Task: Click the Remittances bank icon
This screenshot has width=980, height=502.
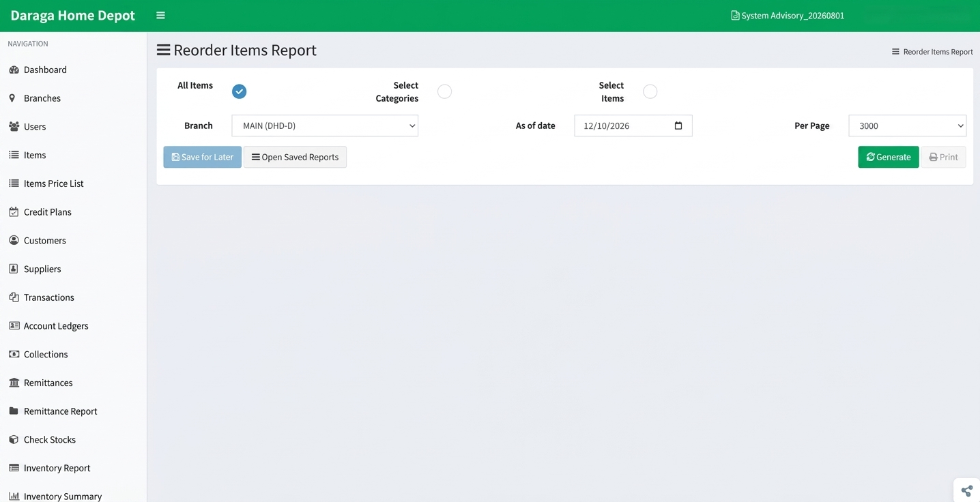Action: [x=14, y=383]
